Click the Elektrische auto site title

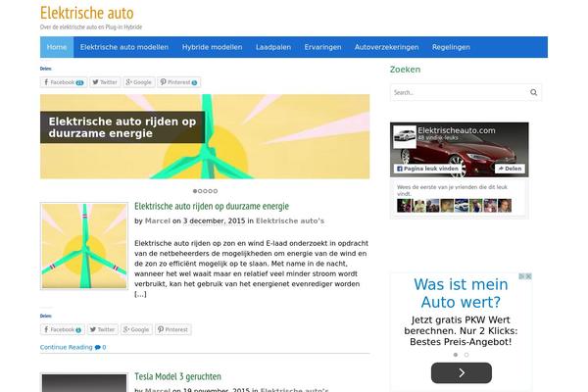click(86, 13)
